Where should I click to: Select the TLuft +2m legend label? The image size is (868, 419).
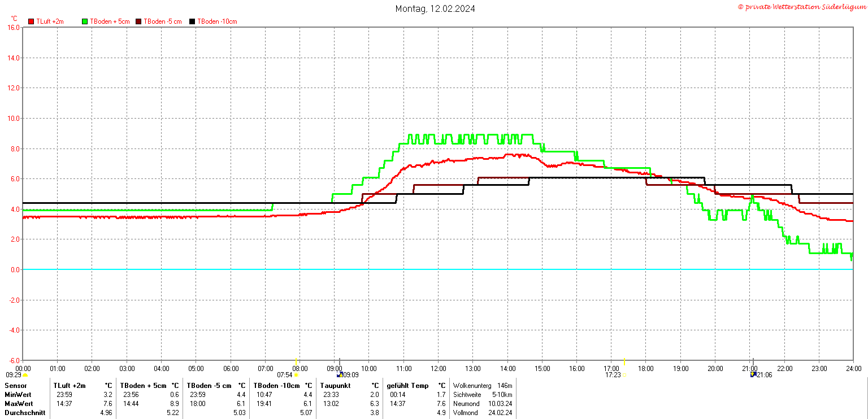click(50, 21)
